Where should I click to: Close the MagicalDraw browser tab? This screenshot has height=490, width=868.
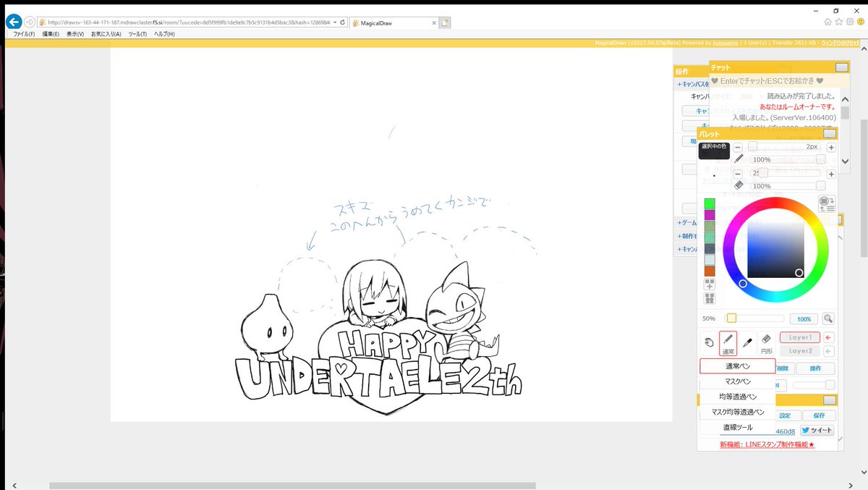tap(434, 22)
